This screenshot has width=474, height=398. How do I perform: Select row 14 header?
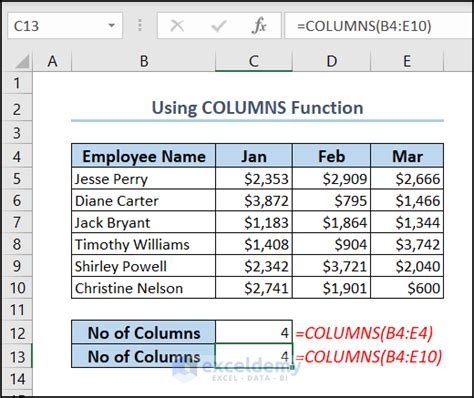point(17,379)
